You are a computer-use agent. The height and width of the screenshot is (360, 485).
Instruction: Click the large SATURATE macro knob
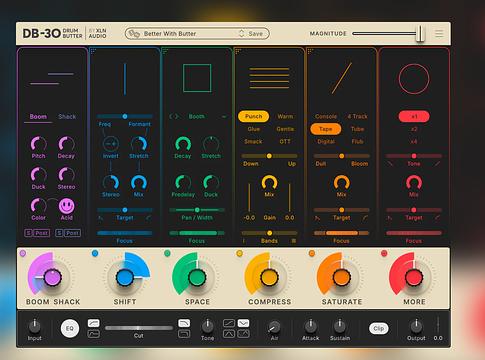(x=342, y=277)
